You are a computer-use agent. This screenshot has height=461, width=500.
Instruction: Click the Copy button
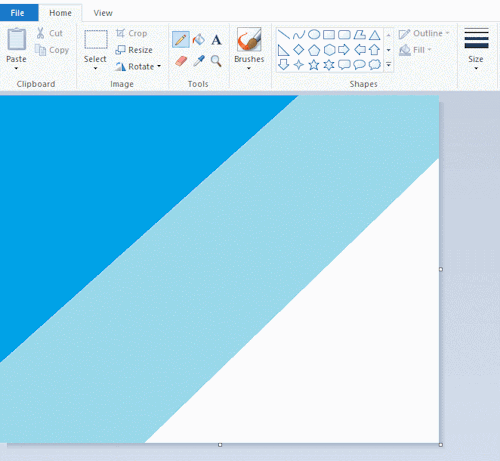tap(52, 50)
